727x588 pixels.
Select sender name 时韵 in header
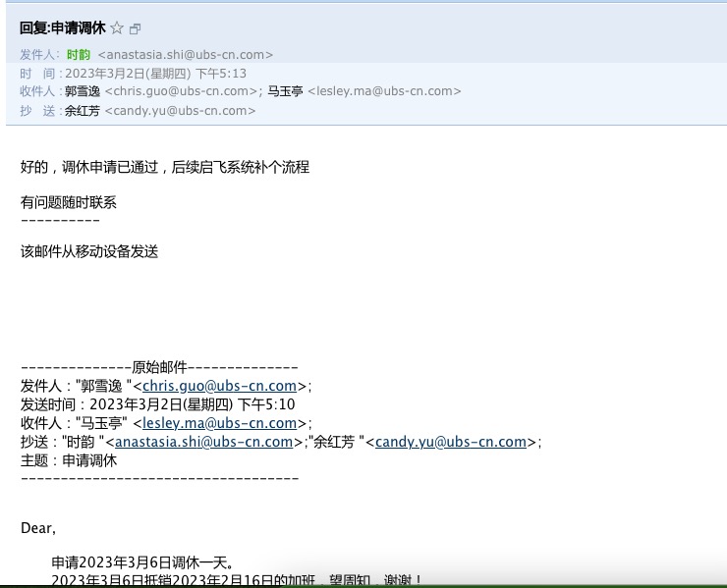(79, 55)
